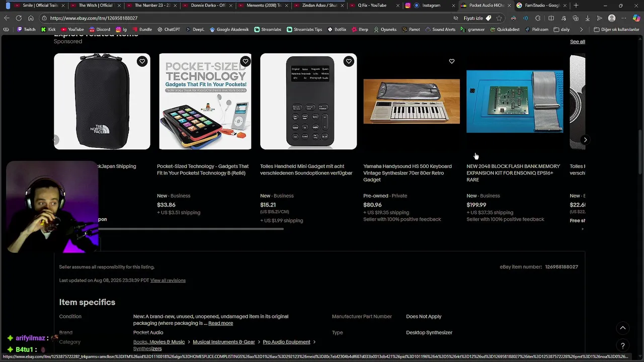The image size is (644, 362).
Task: Open Pro Audio Equipment category link
Action: click(286, 342)
